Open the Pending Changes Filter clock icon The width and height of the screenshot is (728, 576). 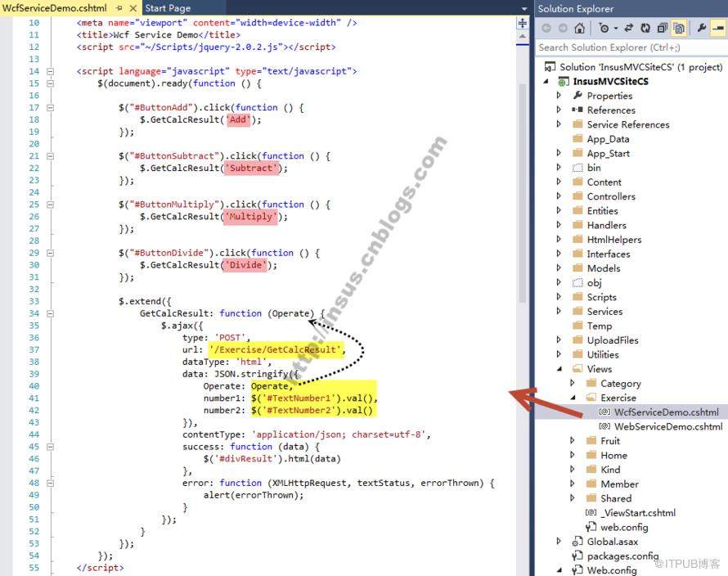604,29
